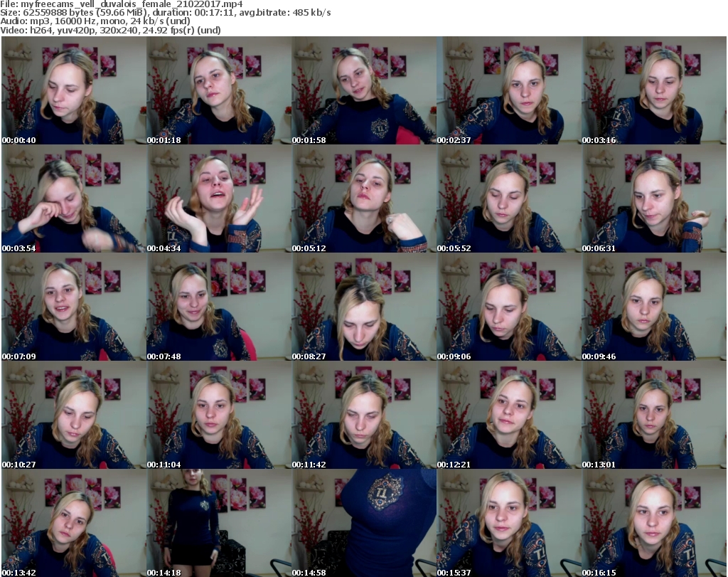Select the thumbnail at 00:02:37
The width and height of the screenshot is (728, 577).
click(x=509, y=90)
